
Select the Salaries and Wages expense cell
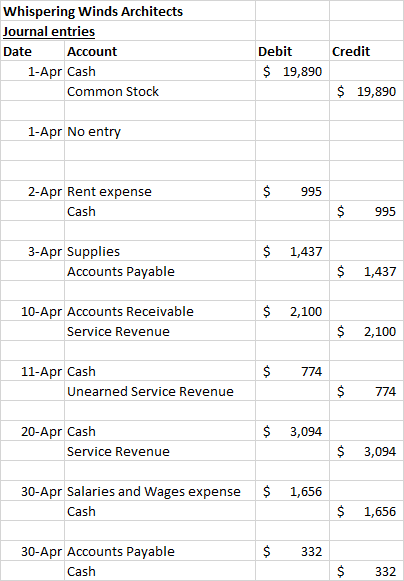click(160, 491)
